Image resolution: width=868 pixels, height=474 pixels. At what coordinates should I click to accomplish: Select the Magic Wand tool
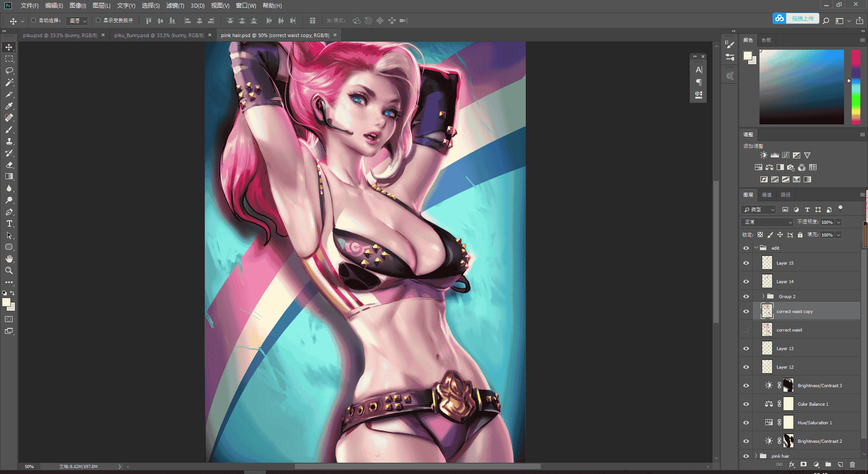9,82
